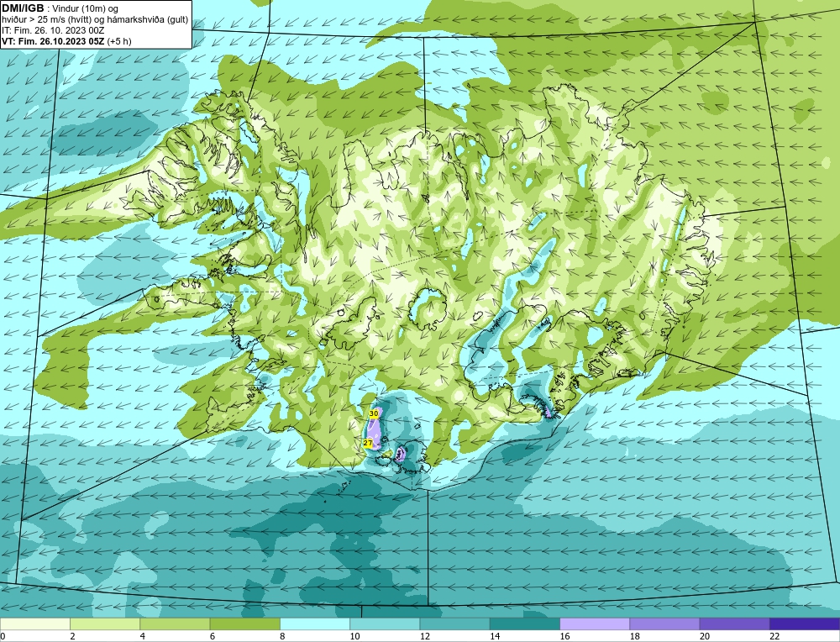Click the 'Vindur (10m) og' text
The width and height of the screenshot is (840, 642).
click(86, 8)
